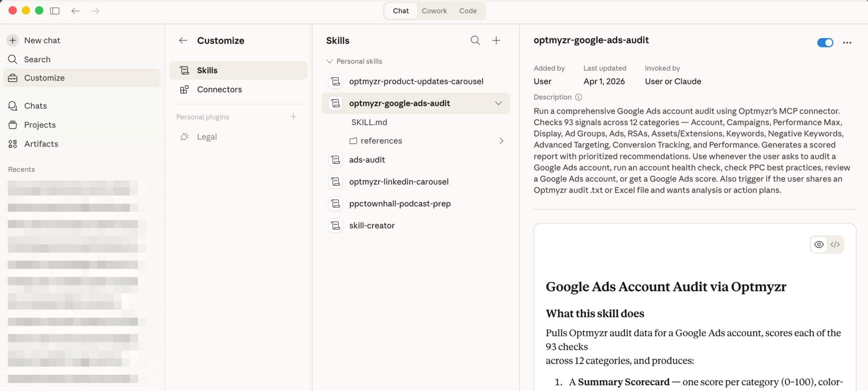868x391 pixels.
Task: Click the 'What this skill does' heading
Action: point(595,314)
